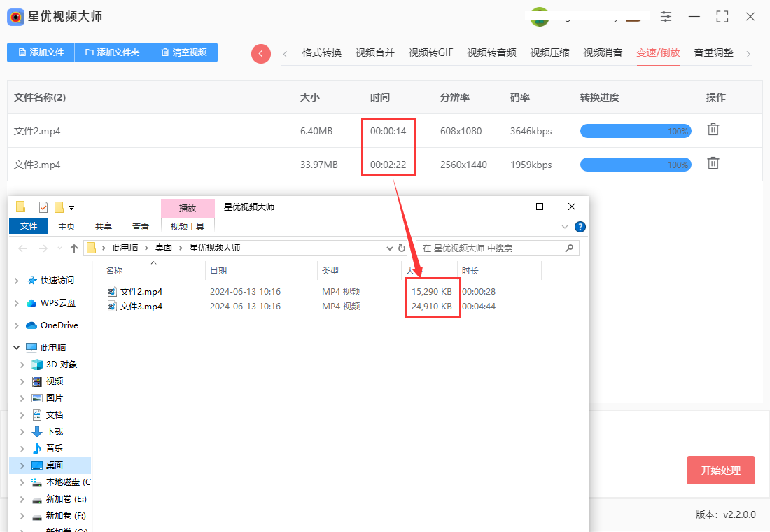Expand the Explorer ribbon with the chevron
Viewport: 770px width, 532px height.
point(565,227)
